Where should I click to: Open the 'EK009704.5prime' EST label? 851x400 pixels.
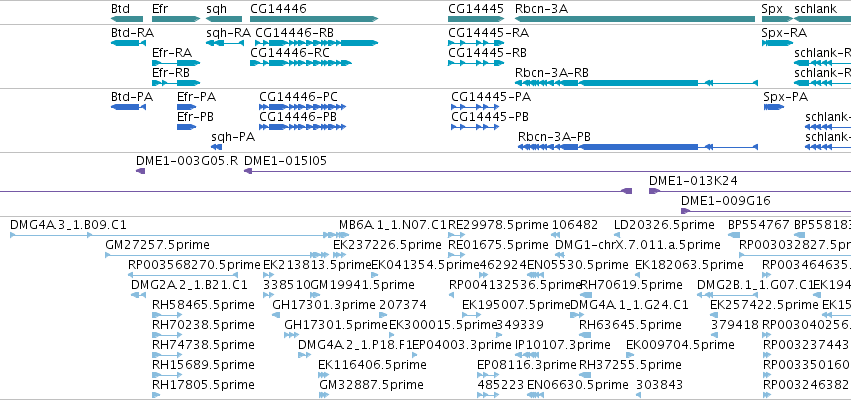(681, 347)
